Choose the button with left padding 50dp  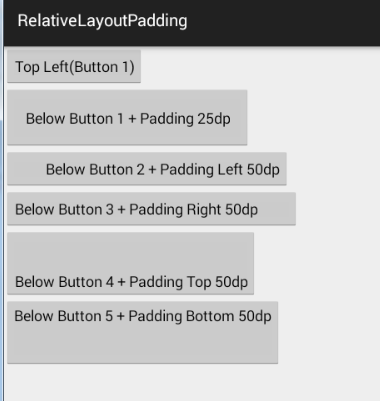coord(147,169)
